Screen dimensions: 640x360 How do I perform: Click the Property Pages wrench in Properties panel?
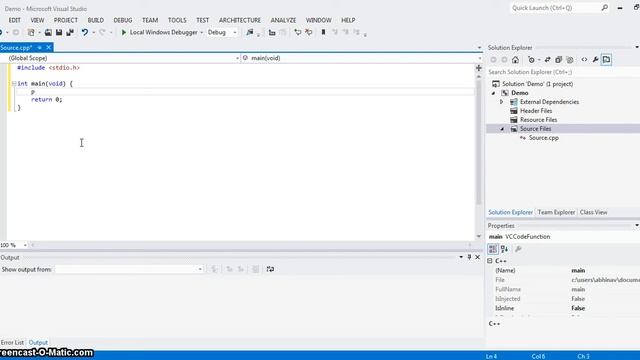pyautogui.click(x=518, y=249)
